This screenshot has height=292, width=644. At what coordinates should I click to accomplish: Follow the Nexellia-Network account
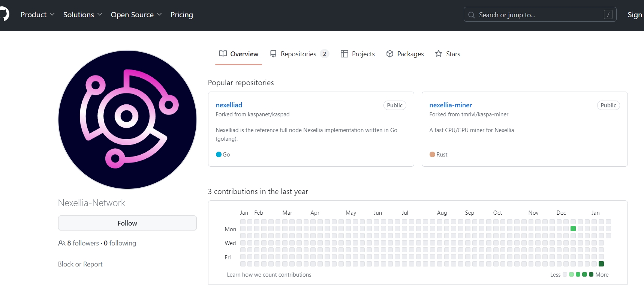coord(127,223)
